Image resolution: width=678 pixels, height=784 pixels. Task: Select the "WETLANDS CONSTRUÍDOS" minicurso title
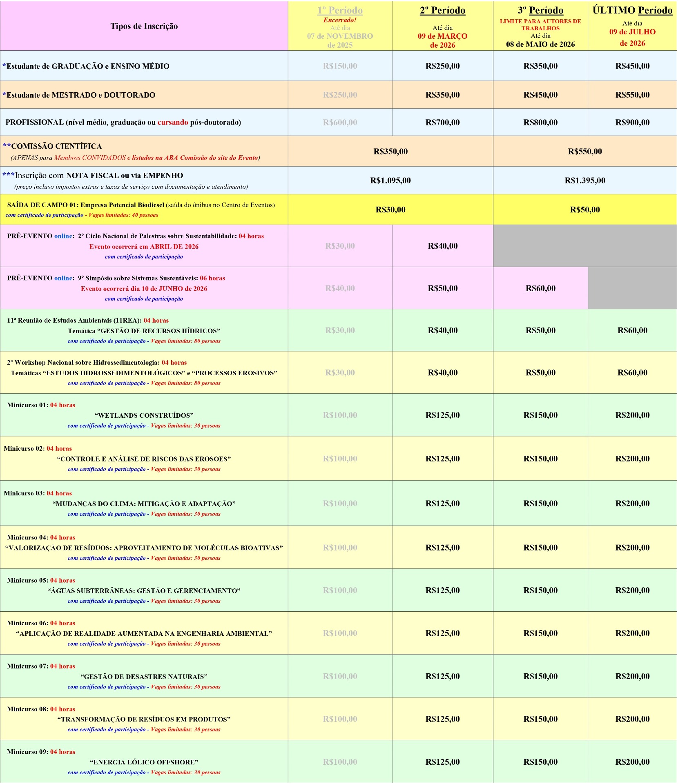coord(144,416)
